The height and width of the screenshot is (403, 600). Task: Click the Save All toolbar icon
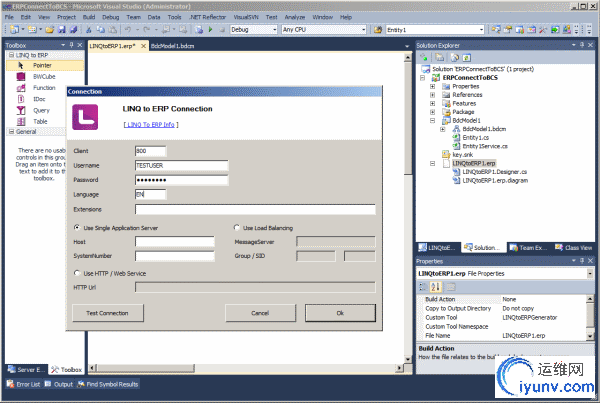point(73,29)
